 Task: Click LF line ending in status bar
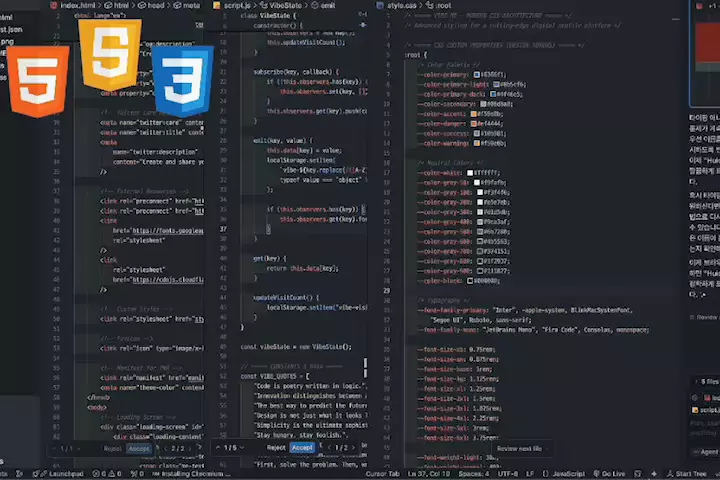(530, 474)
